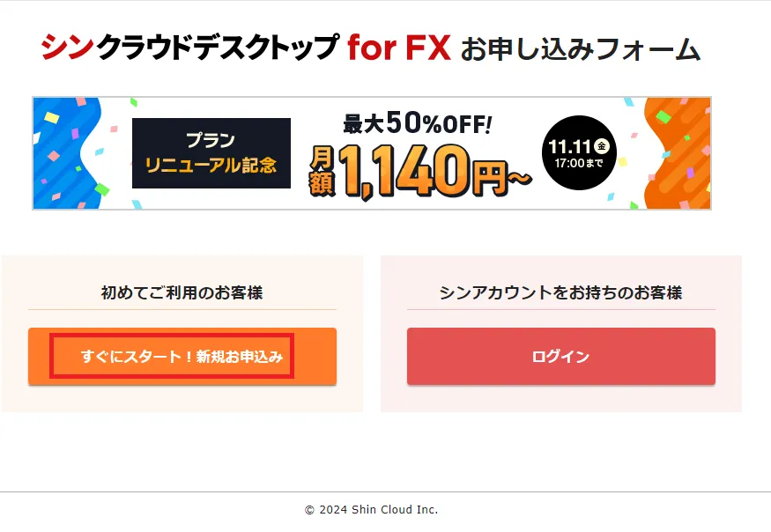Click the 金 weekday badge in banner

[x=602, y=145]
